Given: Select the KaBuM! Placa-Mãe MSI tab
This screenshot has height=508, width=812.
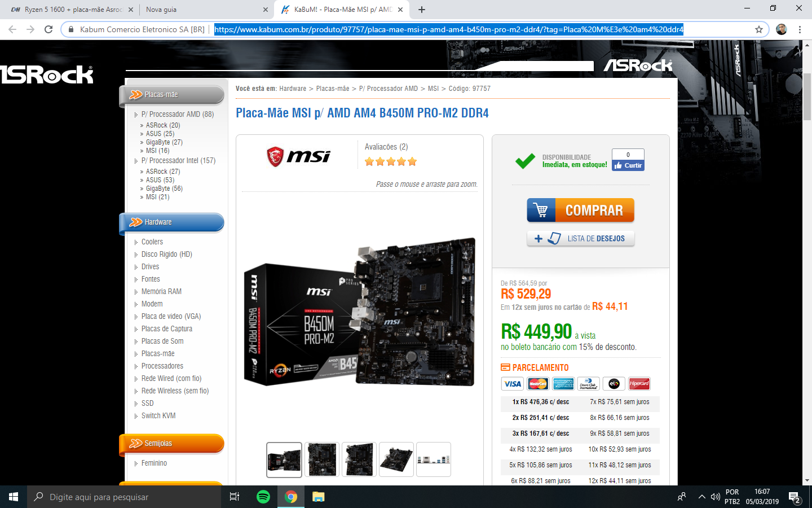Looking at the screenshot, I should (x=342, y=10).
